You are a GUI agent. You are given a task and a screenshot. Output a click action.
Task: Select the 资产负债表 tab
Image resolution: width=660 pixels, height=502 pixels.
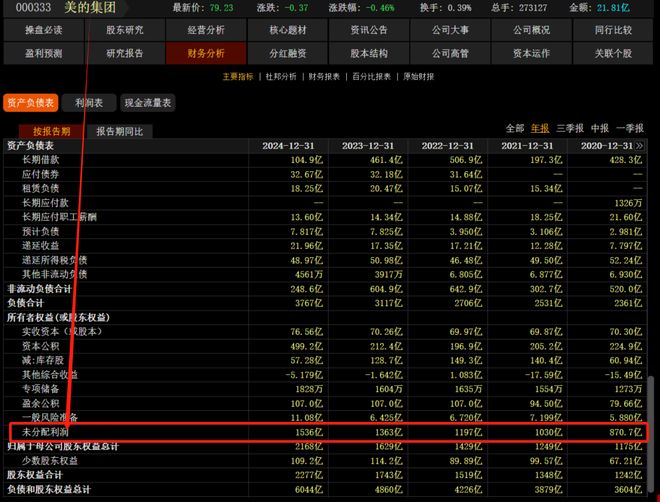[30, 102]
